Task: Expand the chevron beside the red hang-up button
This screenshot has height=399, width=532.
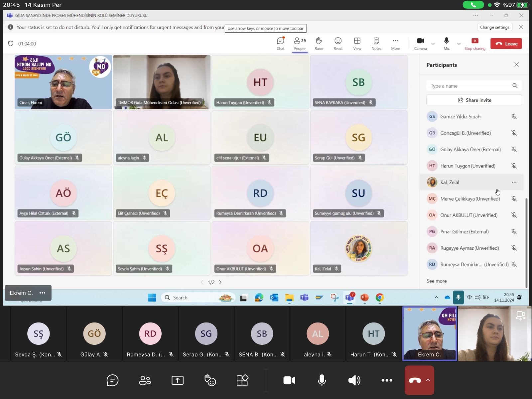Action: 428,380
